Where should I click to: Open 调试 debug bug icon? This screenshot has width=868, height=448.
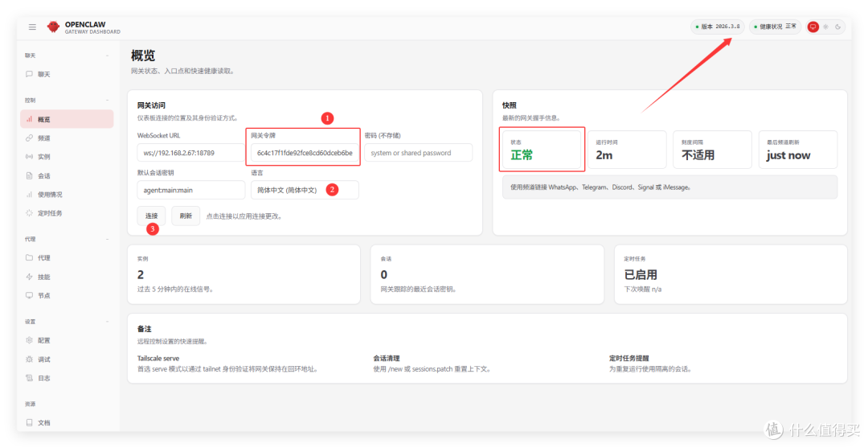click(x=30, y=359)
